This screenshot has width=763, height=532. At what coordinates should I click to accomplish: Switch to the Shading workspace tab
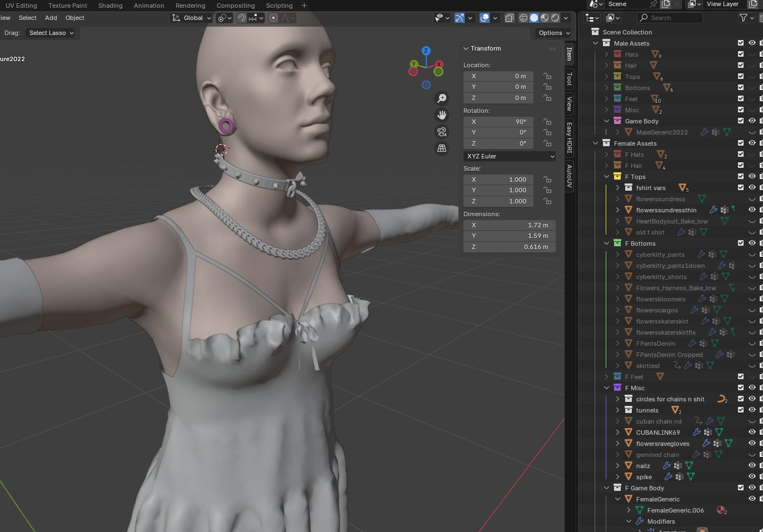click(x=110, y=6)
